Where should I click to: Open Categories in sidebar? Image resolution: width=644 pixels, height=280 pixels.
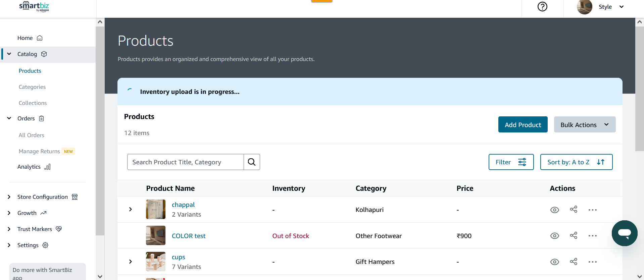pyautogui.click(x=32, y=87)
